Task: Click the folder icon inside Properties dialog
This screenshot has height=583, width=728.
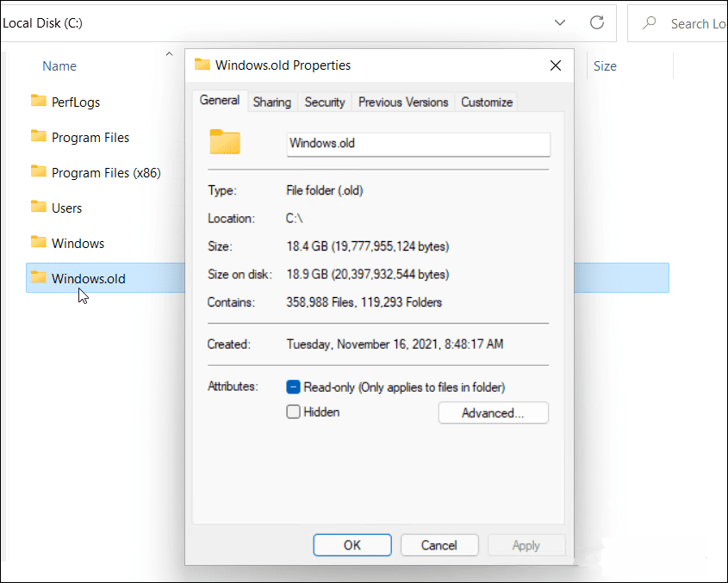Action: pos(225,142)
